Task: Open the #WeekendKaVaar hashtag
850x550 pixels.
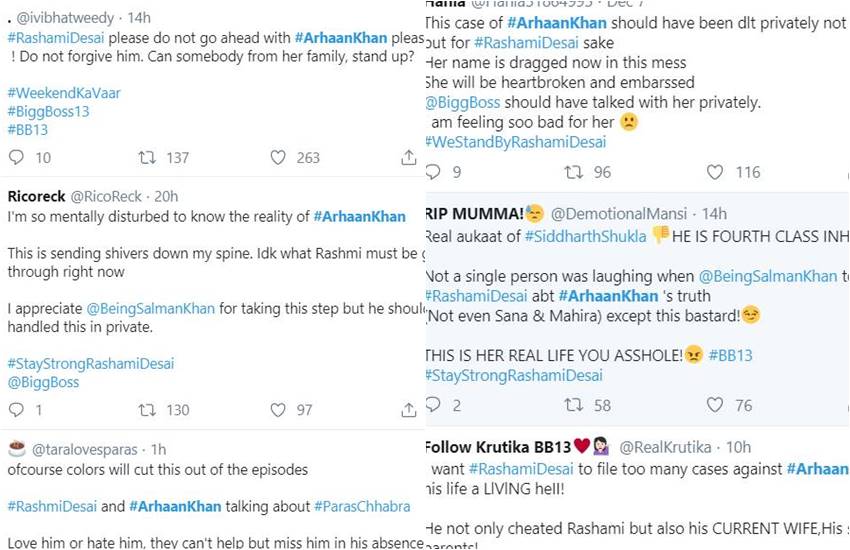Action: [64, 93]
